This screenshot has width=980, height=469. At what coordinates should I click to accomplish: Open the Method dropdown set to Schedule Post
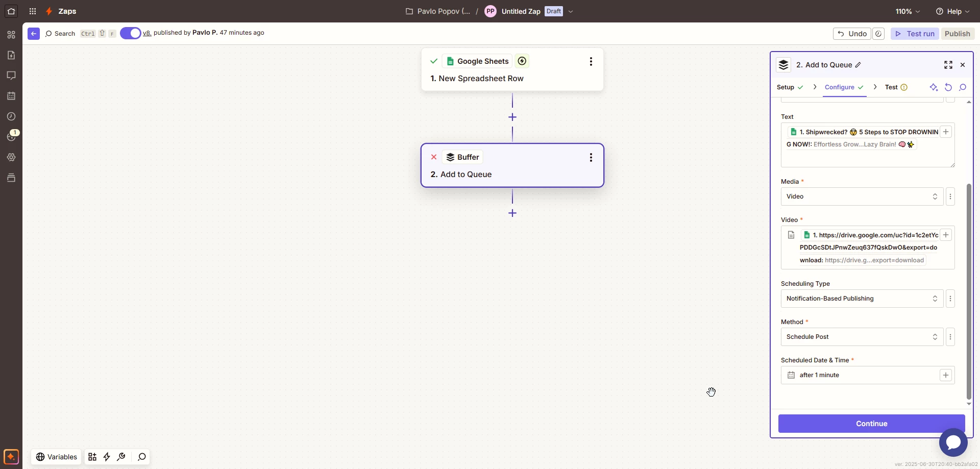pos(862,337)
